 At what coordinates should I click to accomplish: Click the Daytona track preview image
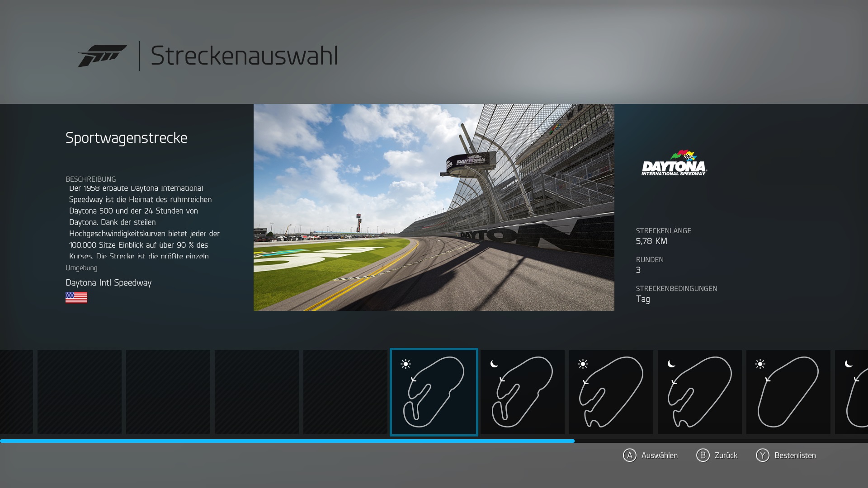coord(434,207)
